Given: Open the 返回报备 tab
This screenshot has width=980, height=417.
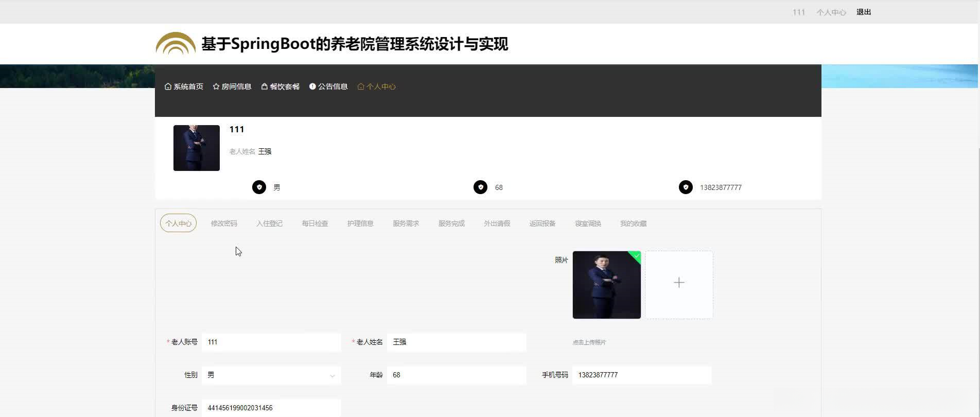Looking at the screenshot, I should tap(542, 223).
